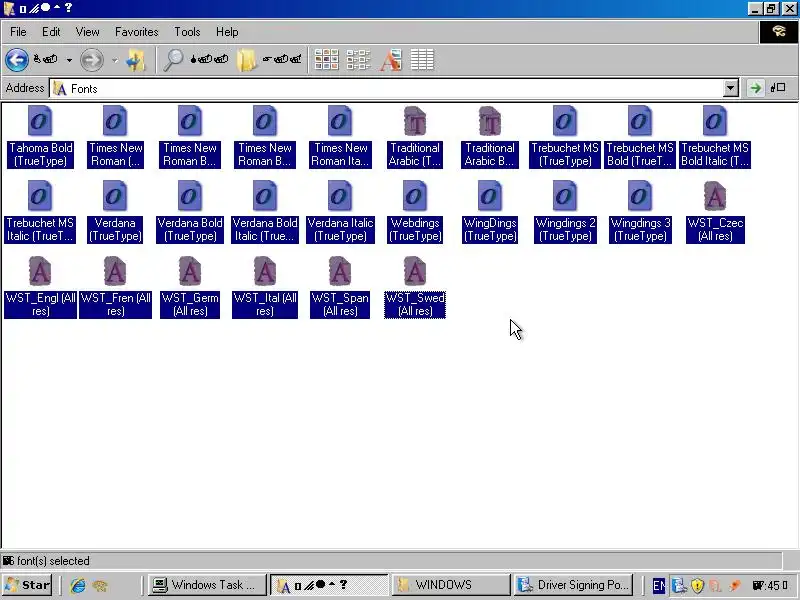The image size is (800, 600).
Task: Open the Forward history dropdown arrow
Action: [115, 60]
